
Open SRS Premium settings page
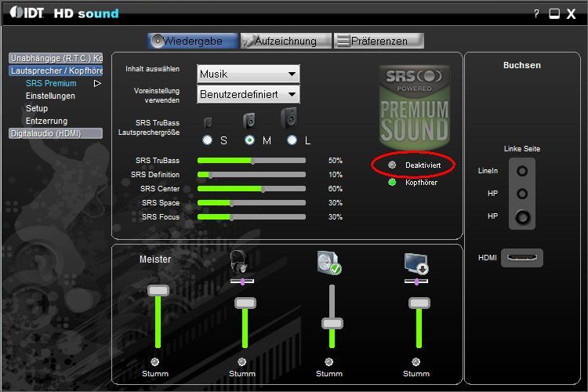point(51,83)
